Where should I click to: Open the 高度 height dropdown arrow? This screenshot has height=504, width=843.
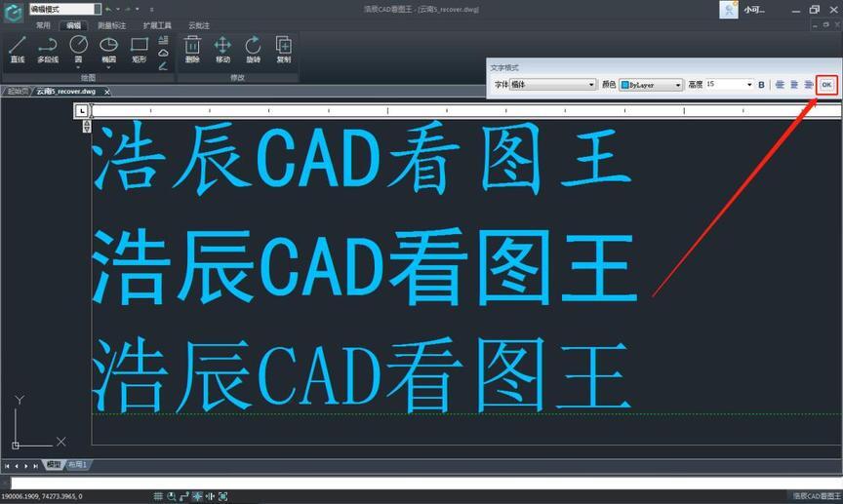click(x=749, y=85)
